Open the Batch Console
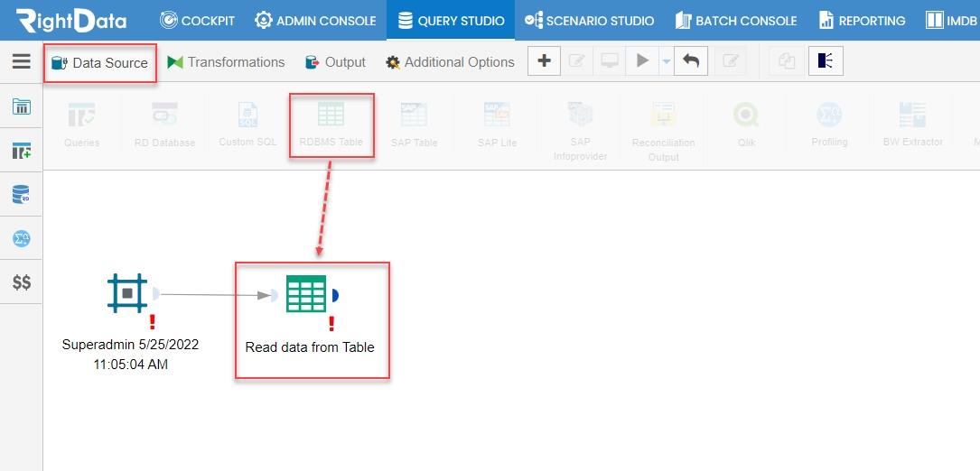The width and height of the screenshot is (980, 471). (736, 21)
